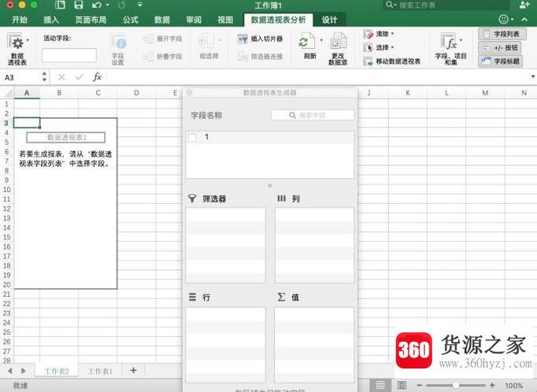
Task: Click the zoom out minus icon
Action: point(420,385)
